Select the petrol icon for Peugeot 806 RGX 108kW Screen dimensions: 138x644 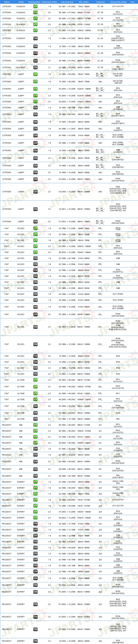click(35, 431)
